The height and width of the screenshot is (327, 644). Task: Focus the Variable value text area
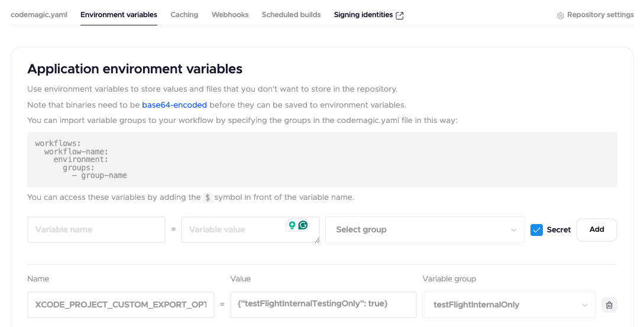251,229
